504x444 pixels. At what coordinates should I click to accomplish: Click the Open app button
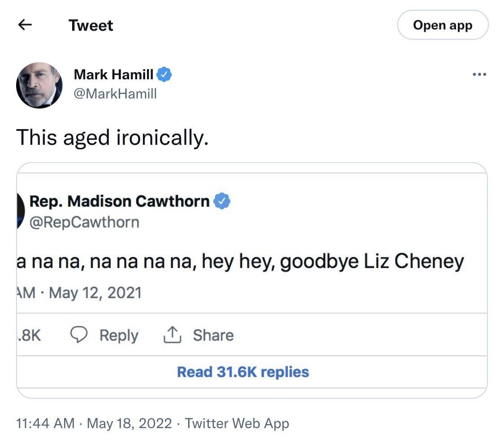pyautogui.click(x=443, y=25)
